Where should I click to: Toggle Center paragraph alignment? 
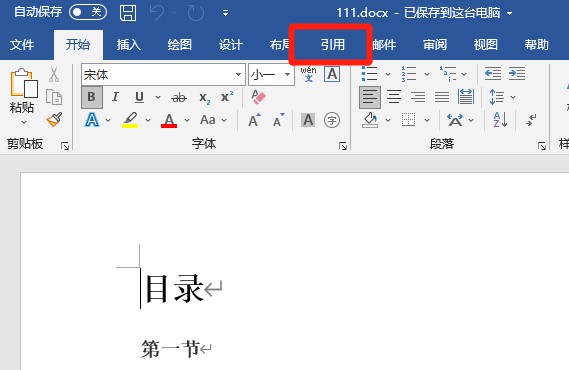tap(394, 97)
